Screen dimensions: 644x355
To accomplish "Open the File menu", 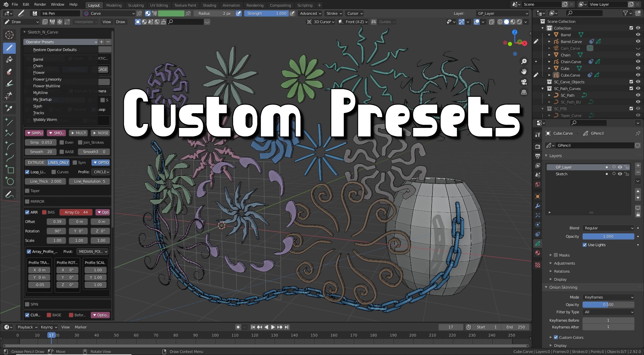I will click(x=15, y=4).
